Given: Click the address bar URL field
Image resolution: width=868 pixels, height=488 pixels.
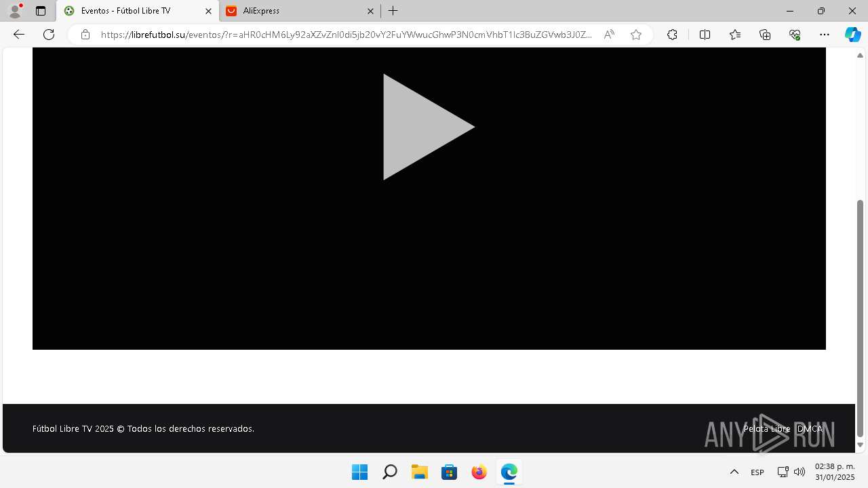Looking at the screenshot, I should [x=346, y=35].
